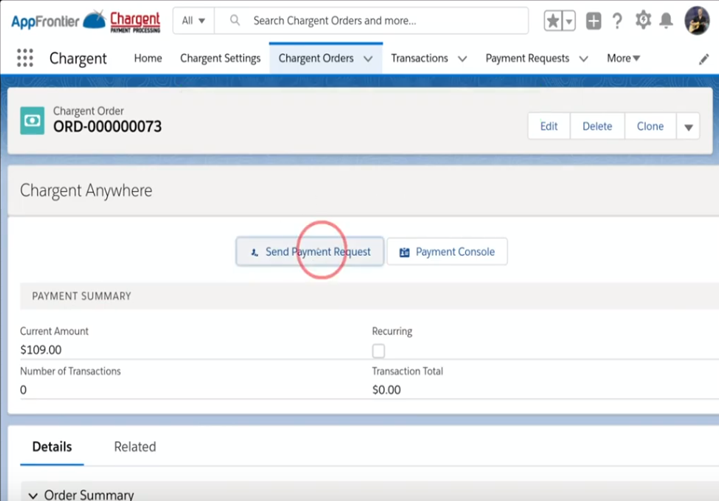Open the Payment Requests tab
Screen dimensions: 719x501
(527, 58)
